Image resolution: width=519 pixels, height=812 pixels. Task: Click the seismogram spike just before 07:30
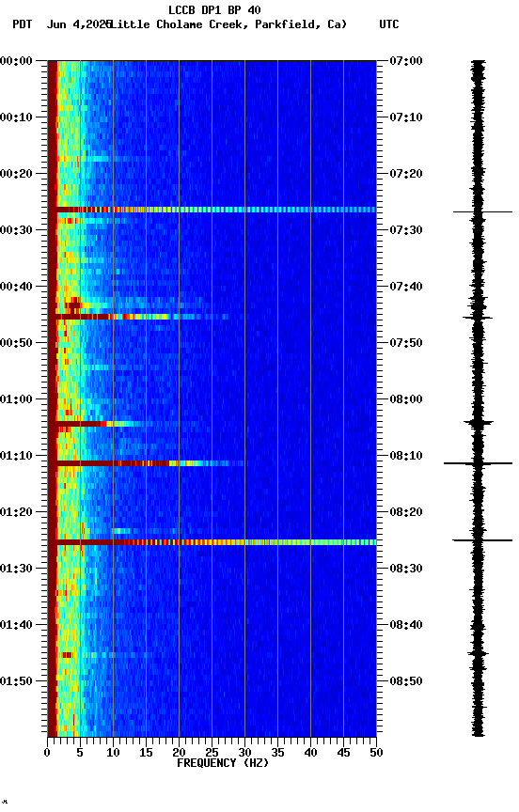(482, 211)
